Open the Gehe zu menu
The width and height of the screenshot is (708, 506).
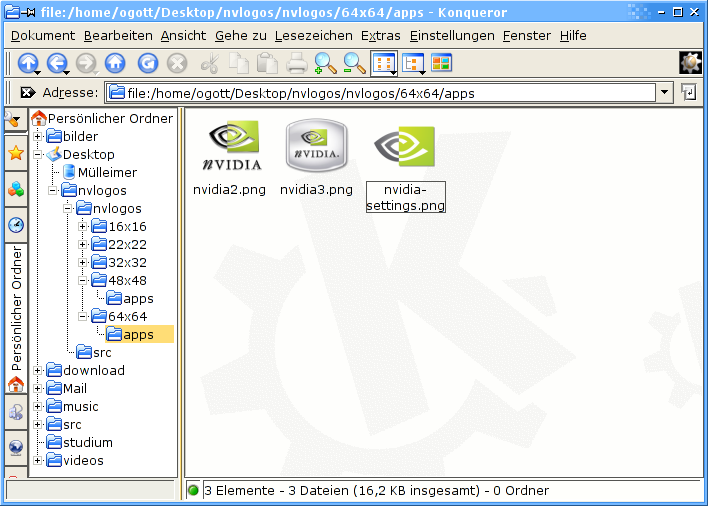241,35
